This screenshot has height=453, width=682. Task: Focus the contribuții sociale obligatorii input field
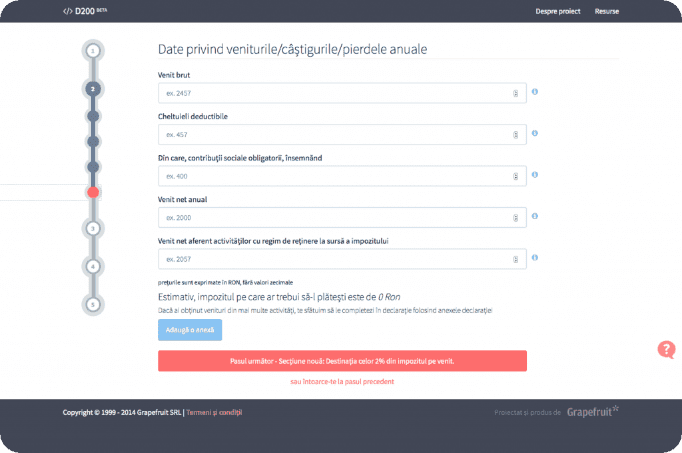[x=342, y=176]
